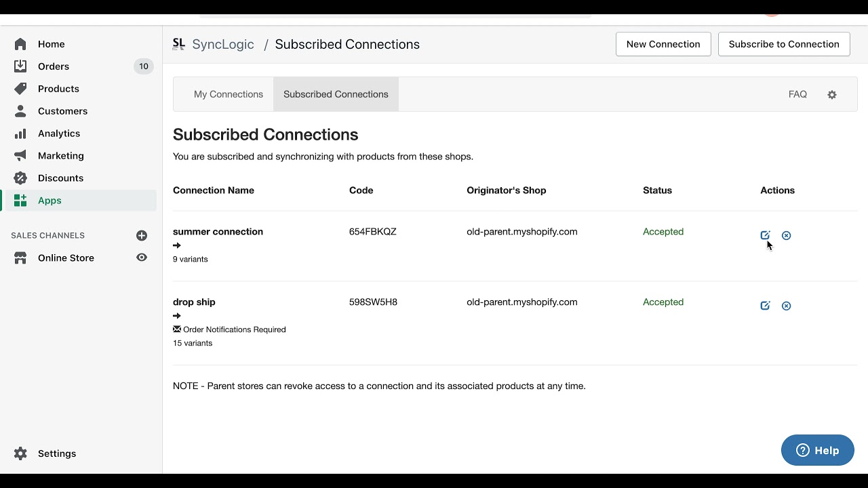Screen dimensions: 868x488
Task: Click the New Connection button
Action: coord(663,44)
